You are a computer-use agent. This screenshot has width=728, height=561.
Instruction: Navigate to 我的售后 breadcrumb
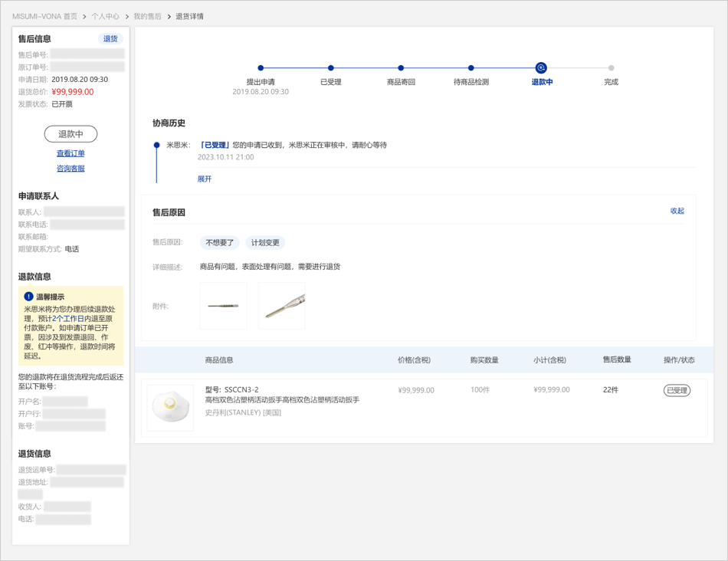pos(147,16)
